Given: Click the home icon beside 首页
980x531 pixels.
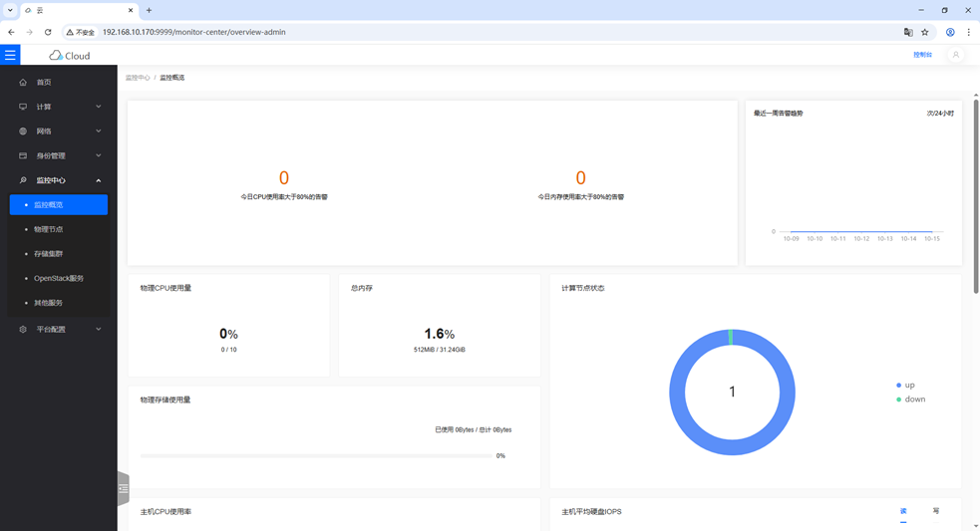Looking at the screenshot, I should click(x=23, y=83).
